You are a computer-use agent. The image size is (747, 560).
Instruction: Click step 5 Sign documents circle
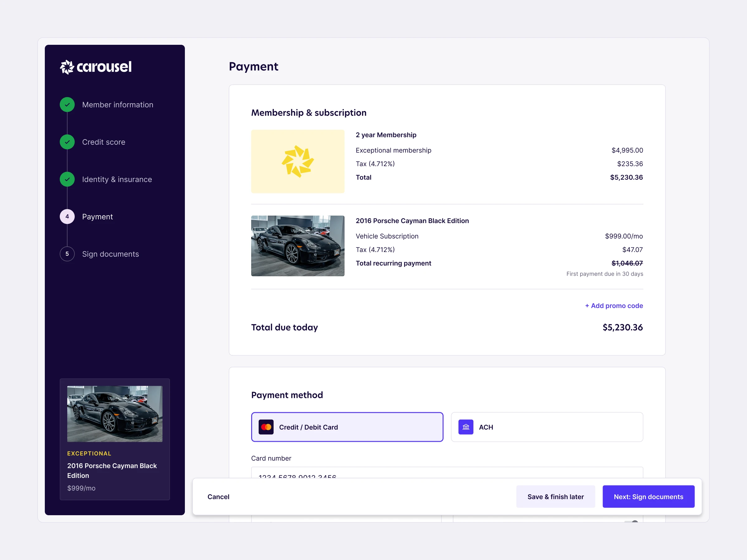(x=67, y=254)
